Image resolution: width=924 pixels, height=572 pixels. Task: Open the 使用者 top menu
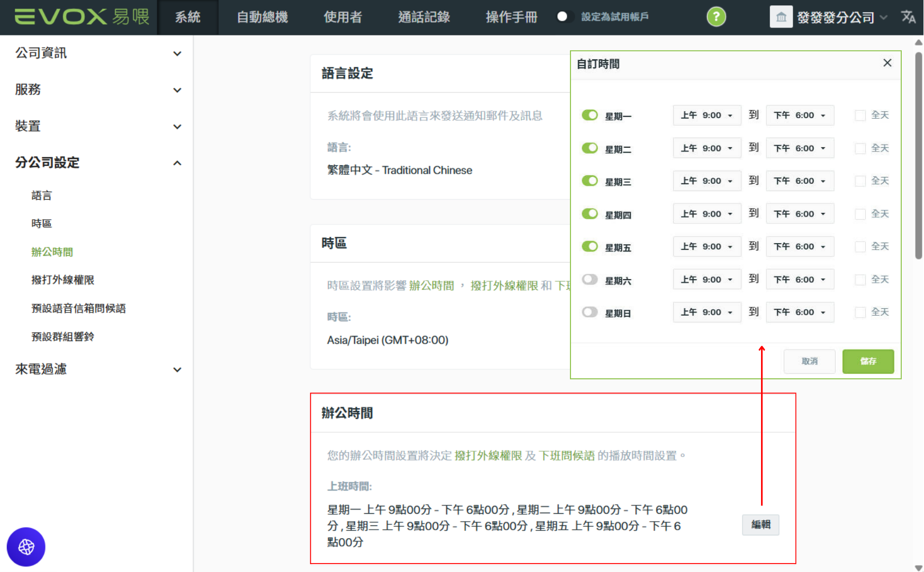tap(343, 17)
